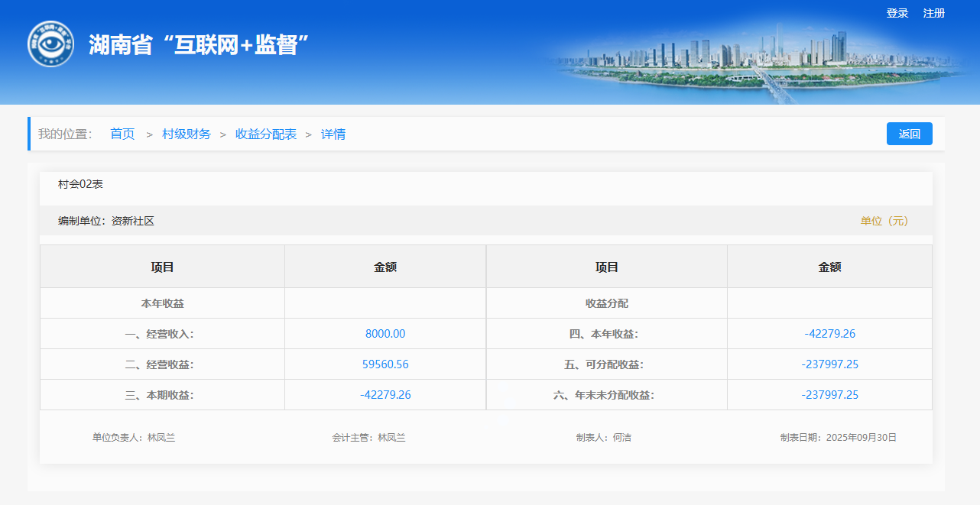Open the 注册 registration link

933,13
